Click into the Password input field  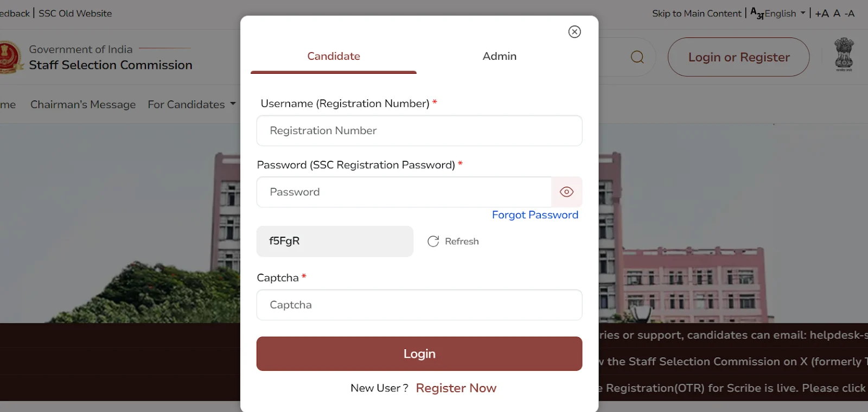pyautogui.click(x=404, y=192)
